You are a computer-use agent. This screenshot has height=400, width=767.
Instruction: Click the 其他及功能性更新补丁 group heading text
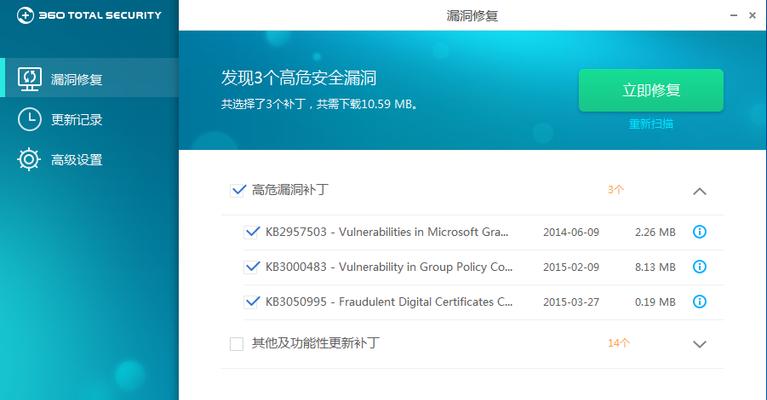coord(316,343)
